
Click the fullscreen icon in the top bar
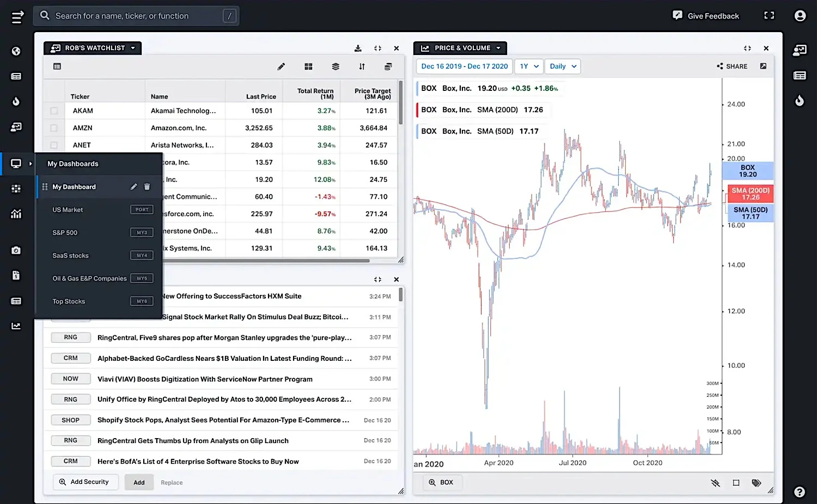tap(769, 15)
